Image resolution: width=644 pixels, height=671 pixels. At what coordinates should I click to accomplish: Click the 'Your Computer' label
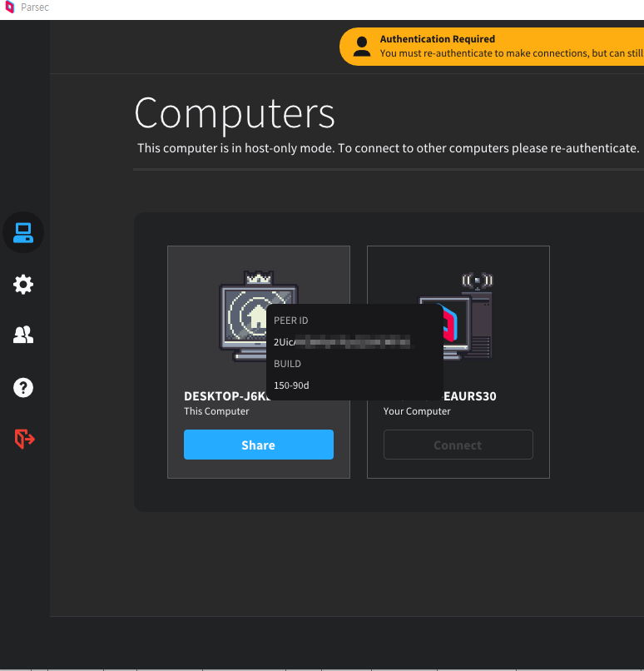pyautogui.click(x=417, y=411)
